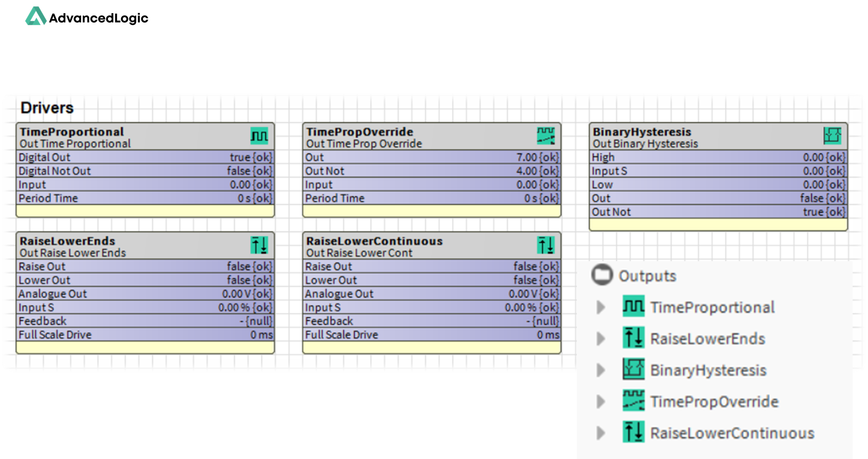
Task: Expand the RaiseLowerContinuous tree node
Action: coord(601,433)
